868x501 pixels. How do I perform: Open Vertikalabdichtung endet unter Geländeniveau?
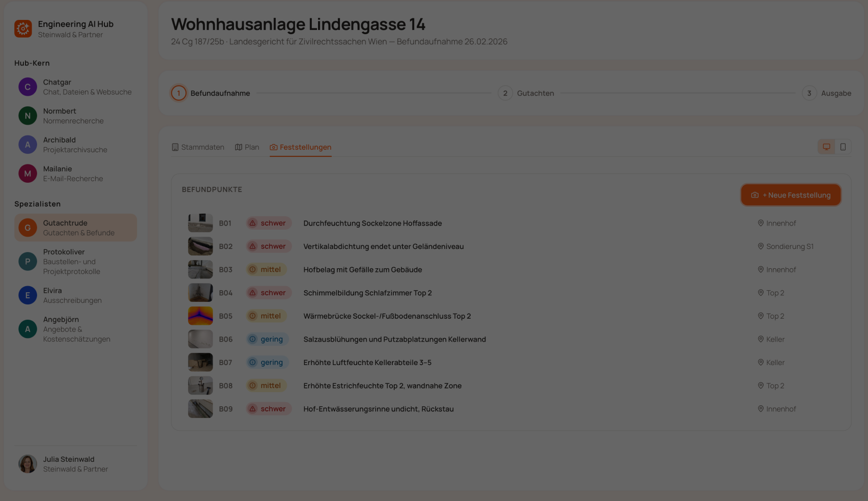click(384, 246)
